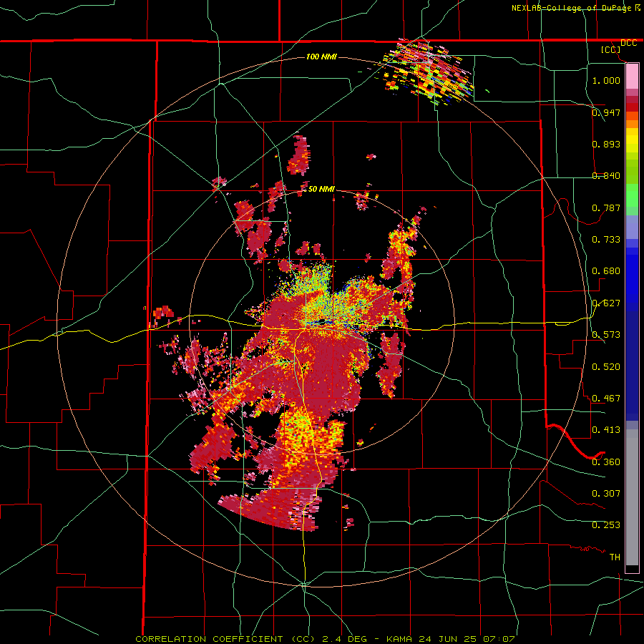Viewport: 644px width, 644px height.
Task: Click the gray lower segment of color scale
Action: (x=632, y=497)
